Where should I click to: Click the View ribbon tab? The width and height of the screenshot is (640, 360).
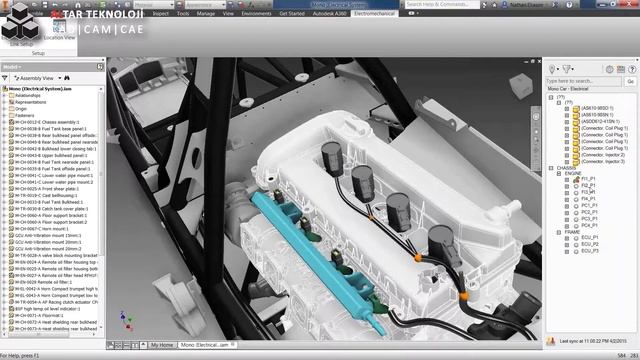[x=228, y=13]
